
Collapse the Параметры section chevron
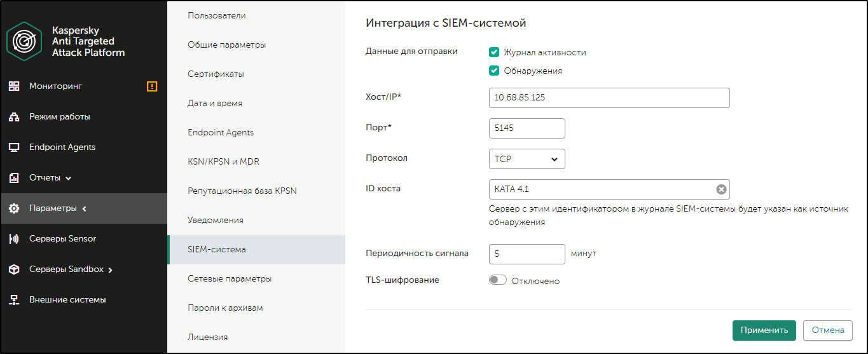[x=85, y=208]
